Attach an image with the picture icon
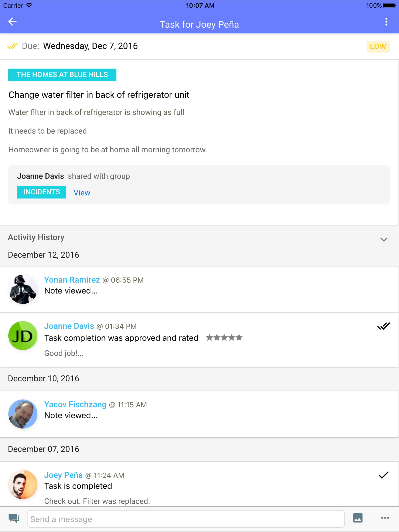The width and height of the screenshot is (399, 532). point(358,518)
